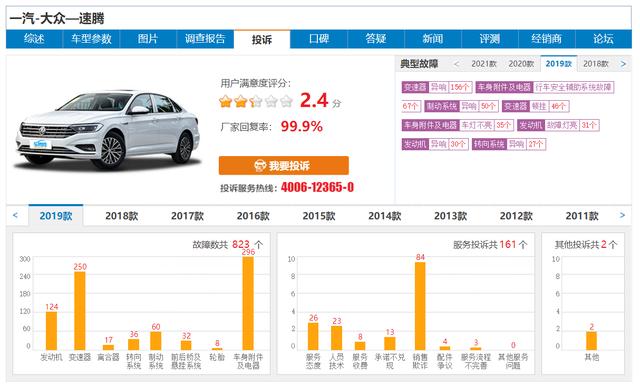Screen dimensions: 640x386
Task: Click the 制动系统 bar labeled 60
Action: tap(156, 341)
